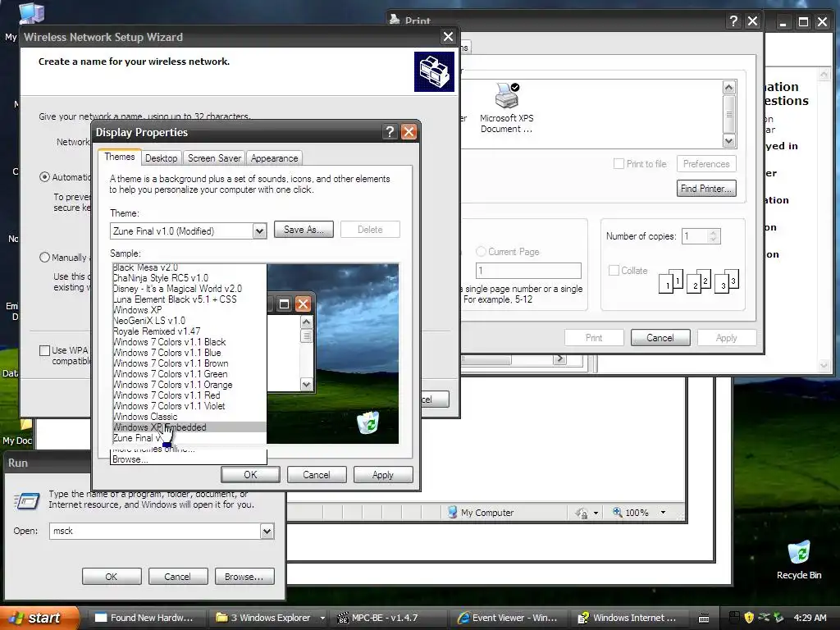Click OK in Display Properties
840x630 pixels.
[x=250, y=475]
